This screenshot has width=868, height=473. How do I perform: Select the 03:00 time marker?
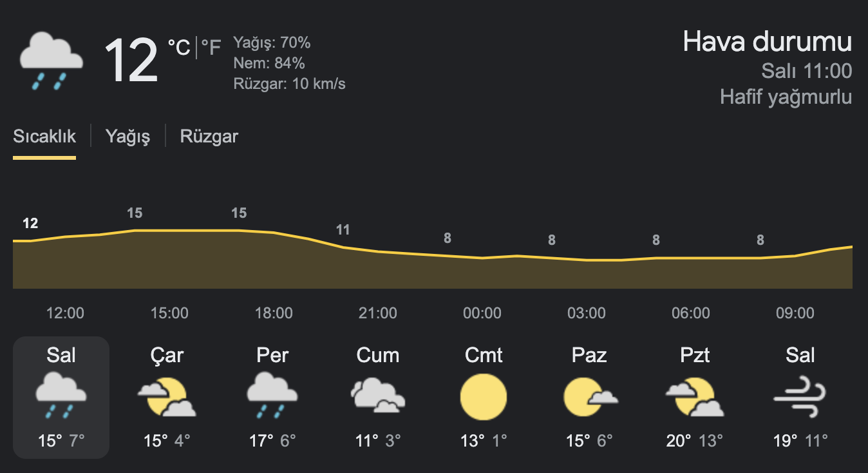[x=587, y=313]
